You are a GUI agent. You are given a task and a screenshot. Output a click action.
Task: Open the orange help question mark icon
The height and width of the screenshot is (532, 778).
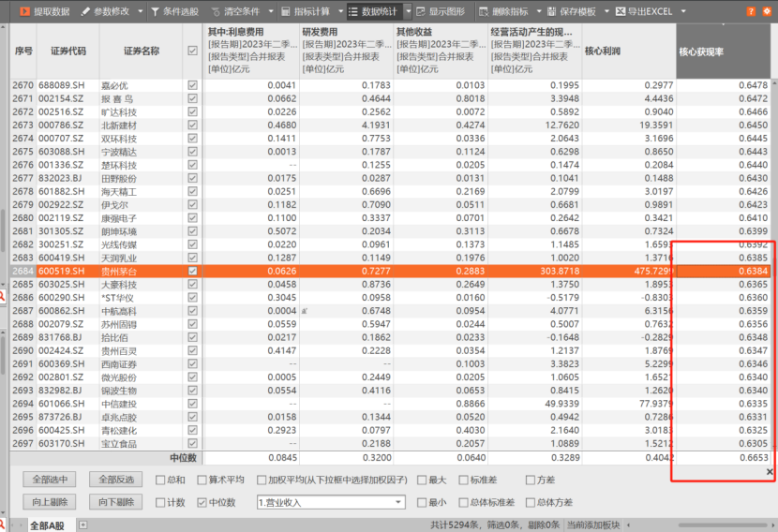(751, 11)
